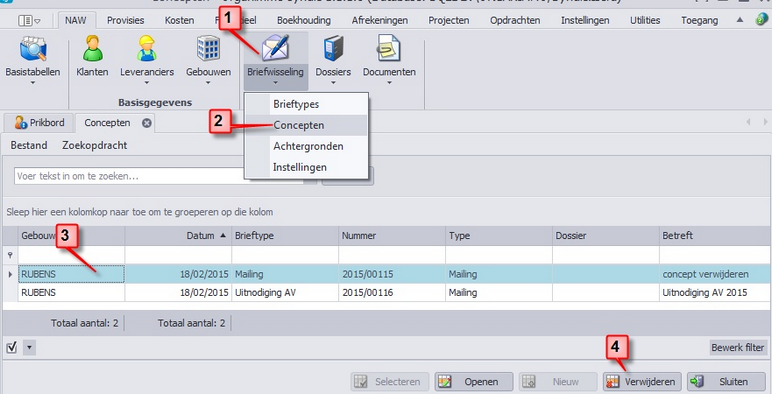The height and width of the screenshot is (394, 772).
Task: Expand the Dossiers dropdown arrow
Action: pos(333,83)
